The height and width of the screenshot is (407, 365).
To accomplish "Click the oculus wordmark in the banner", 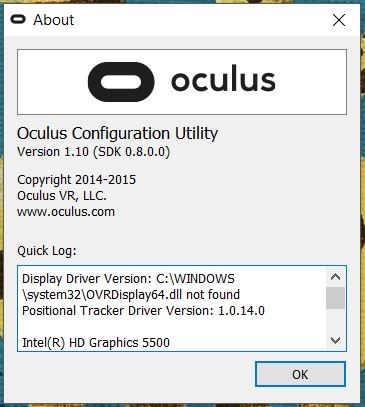I will coord(223,80).
